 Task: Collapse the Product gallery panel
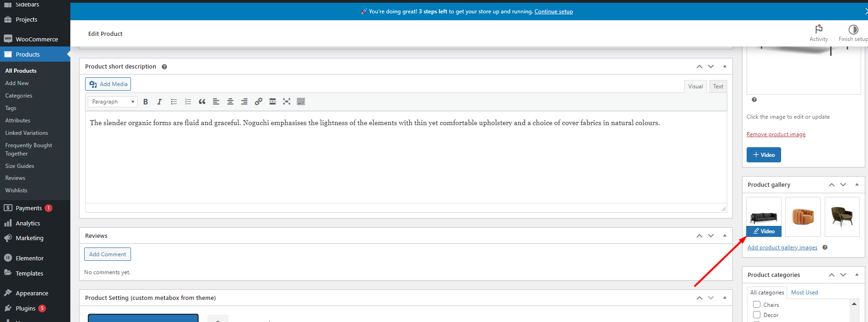(857, 184)
